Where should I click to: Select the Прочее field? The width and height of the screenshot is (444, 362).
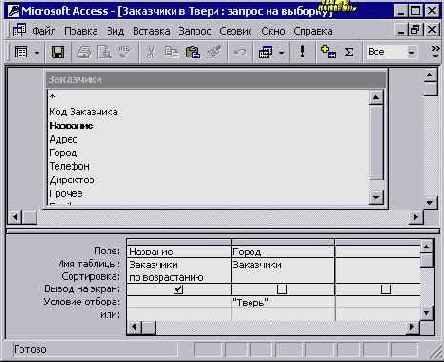(208, 193)
